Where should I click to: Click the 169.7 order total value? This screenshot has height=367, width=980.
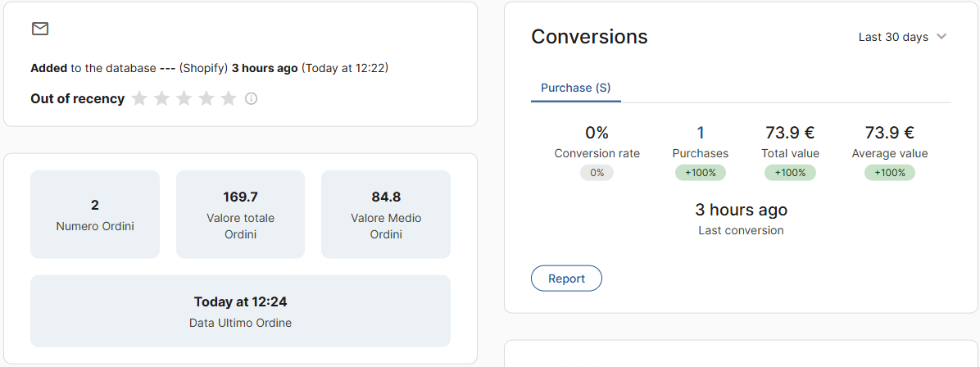point(241,197)
